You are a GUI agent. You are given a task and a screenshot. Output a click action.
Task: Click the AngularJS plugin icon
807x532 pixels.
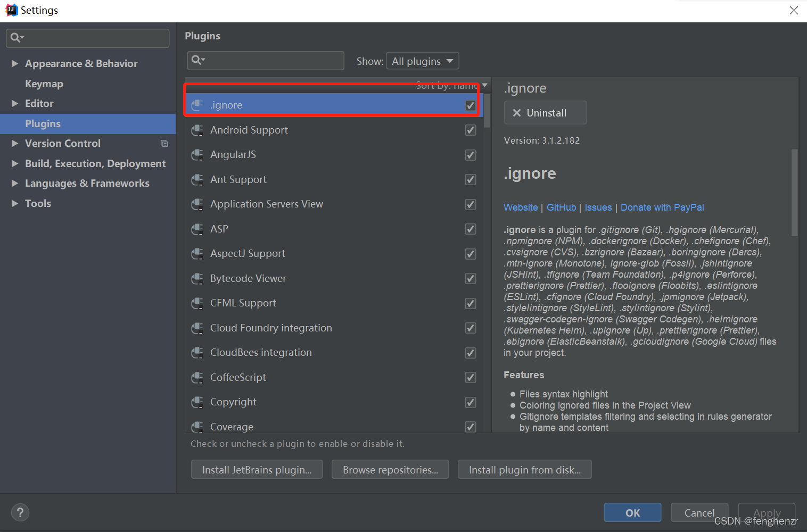[197, 155]
